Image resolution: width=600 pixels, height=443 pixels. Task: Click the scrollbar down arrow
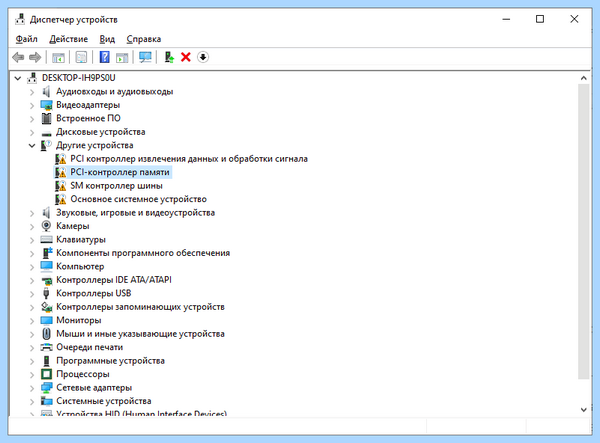pyautogui.click(x=584, y=410)
